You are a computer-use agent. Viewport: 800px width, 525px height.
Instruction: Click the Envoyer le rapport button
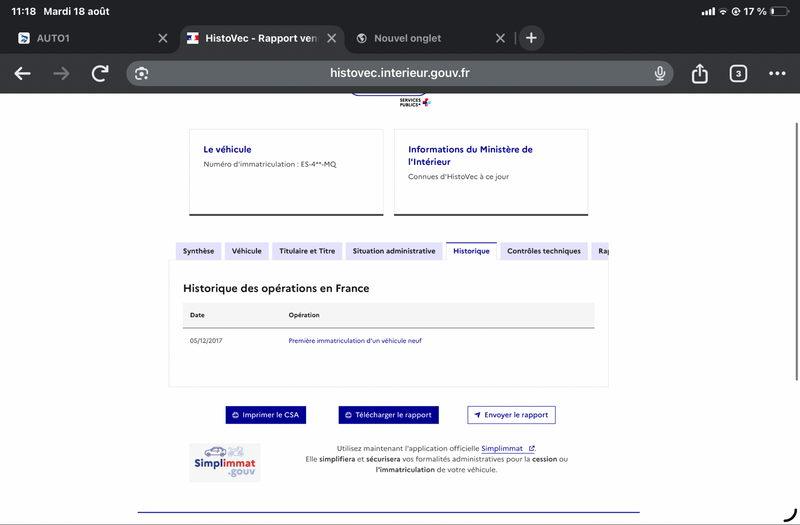[511, 415]
